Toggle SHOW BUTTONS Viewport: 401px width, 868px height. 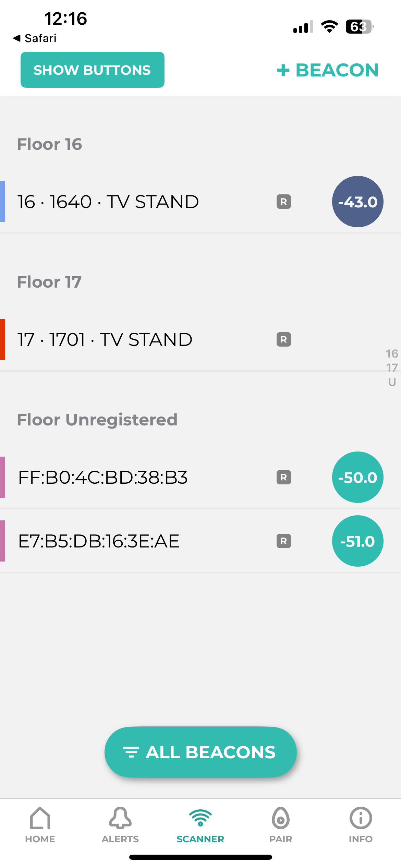93,70
